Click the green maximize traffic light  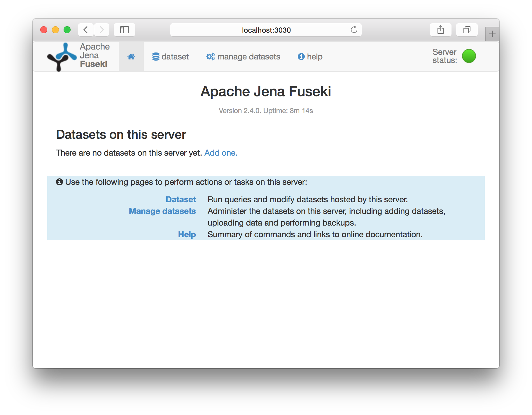click(67, 29)
